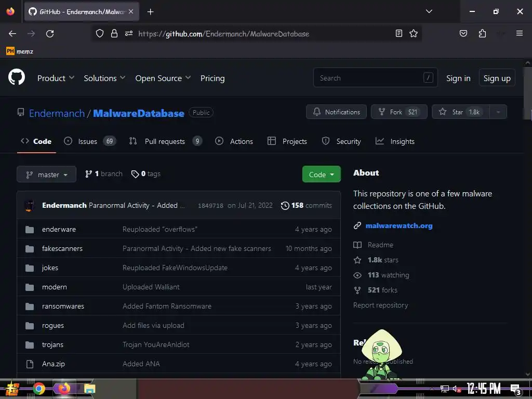This screenshot has width=532, height=399.
Task: Open the master branch selector
Action: tap(46, 175)
